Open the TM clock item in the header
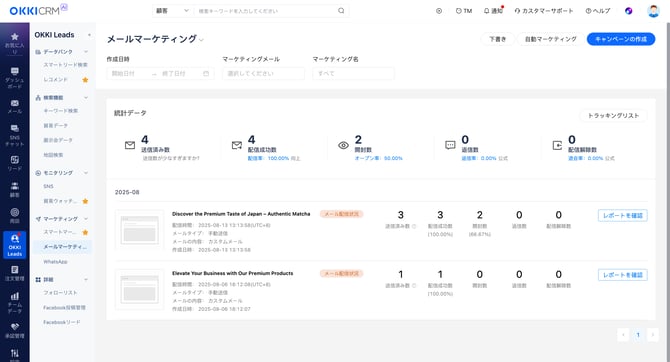Image resolution: width=670 pixels, height=362 pixels. 464,11
